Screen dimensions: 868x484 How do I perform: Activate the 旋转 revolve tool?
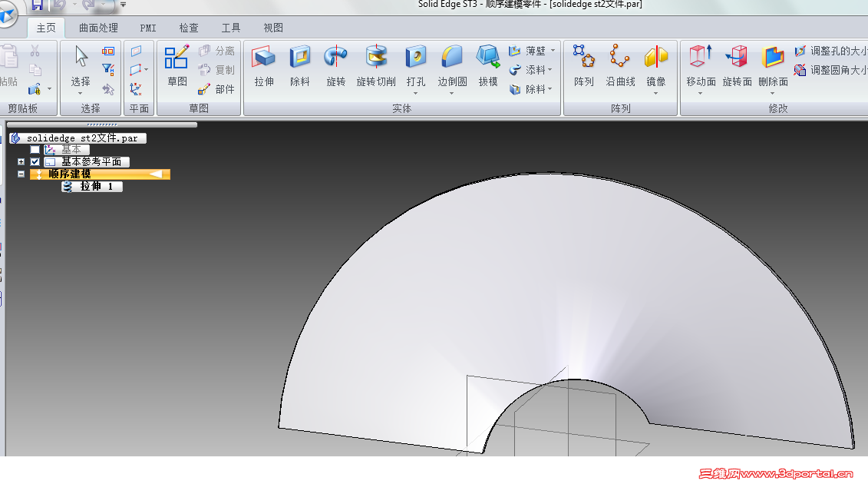point(335,65)
